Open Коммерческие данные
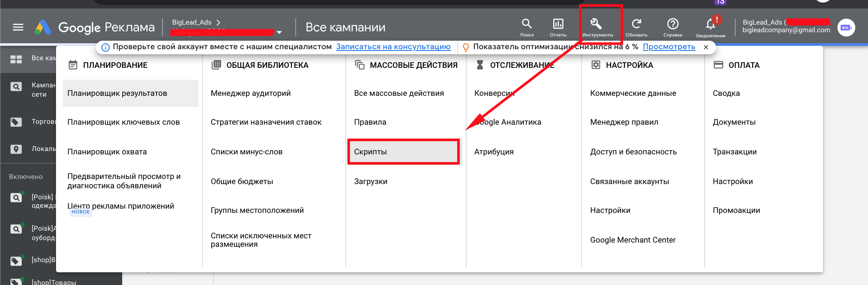The image size is (868, 285). [x=633, y=93]
